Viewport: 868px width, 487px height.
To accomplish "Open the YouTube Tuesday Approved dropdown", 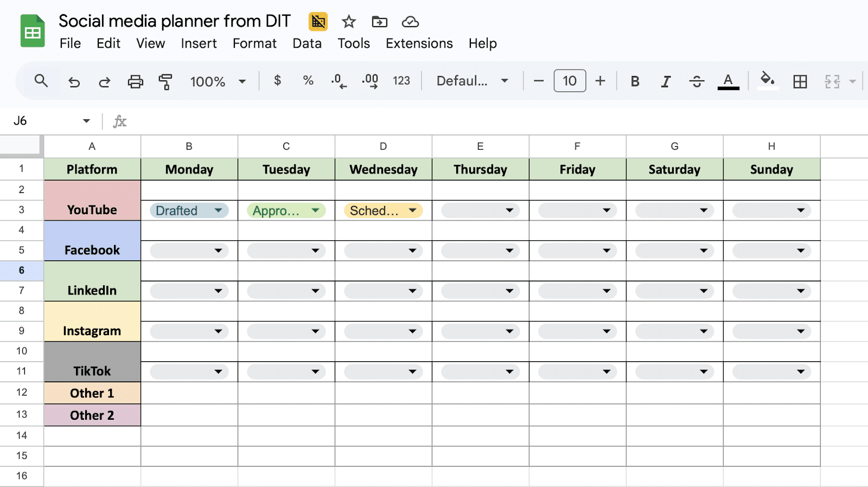I will (286, 210).
